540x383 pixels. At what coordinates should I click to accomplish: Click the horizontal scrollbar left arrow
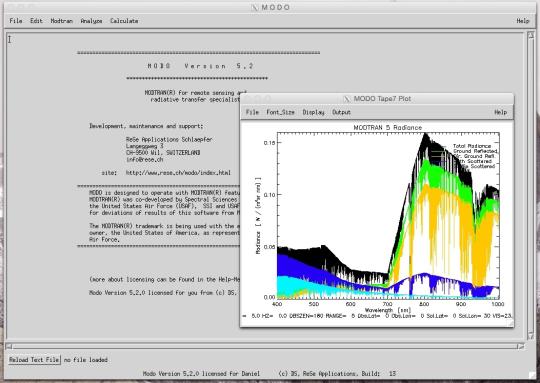(9, 346)
